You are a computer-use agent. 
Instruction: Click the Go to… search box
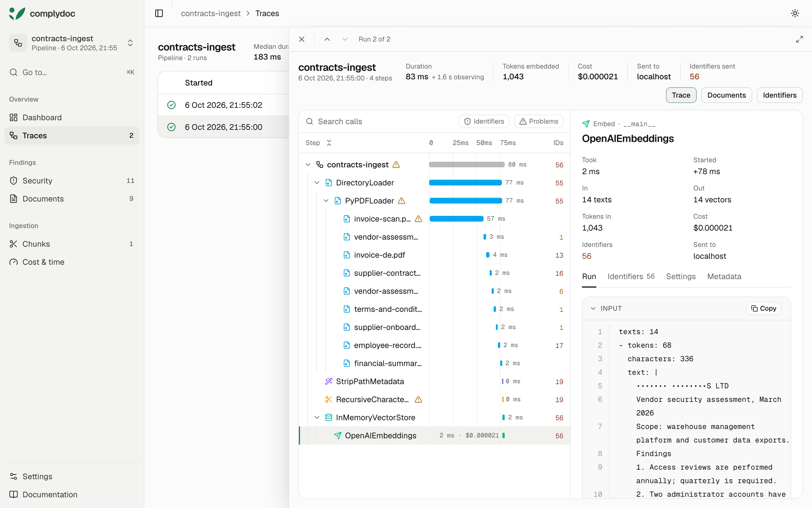(72, 72)
